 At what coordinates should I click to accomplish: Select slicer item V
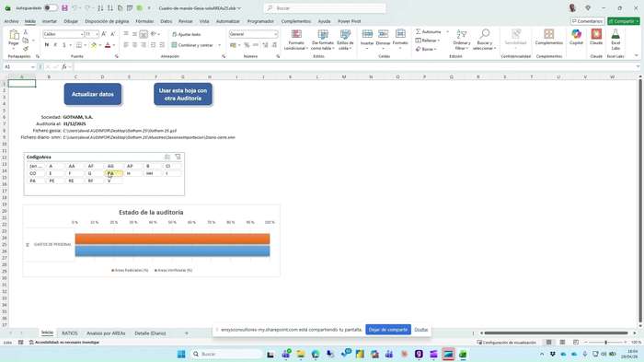pos(114,181)
